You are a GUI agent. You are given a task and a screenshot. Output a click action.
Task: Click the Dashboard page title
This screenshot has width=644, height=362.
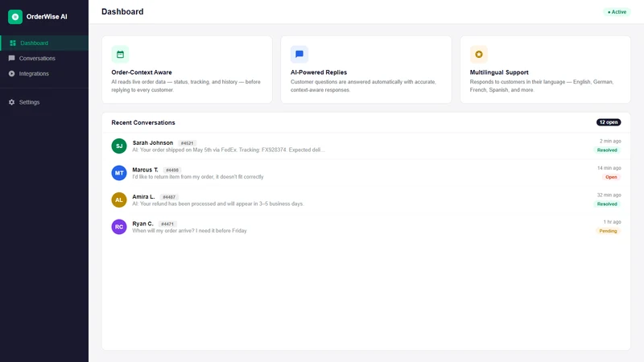122,11
